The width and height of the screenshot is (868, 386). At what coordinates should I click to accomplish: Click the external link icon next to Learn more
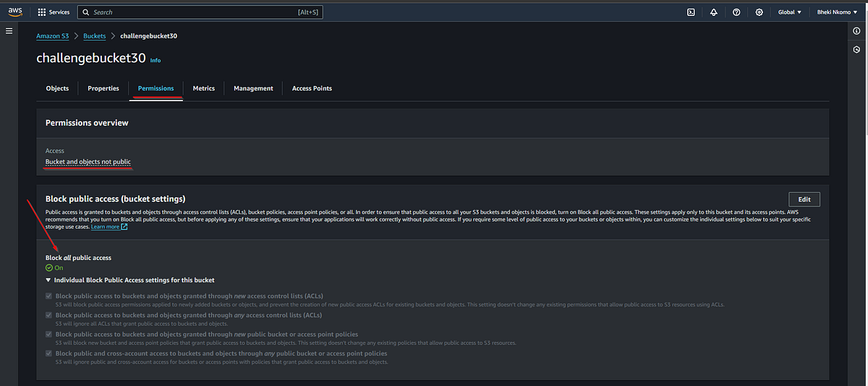point(124,227)
